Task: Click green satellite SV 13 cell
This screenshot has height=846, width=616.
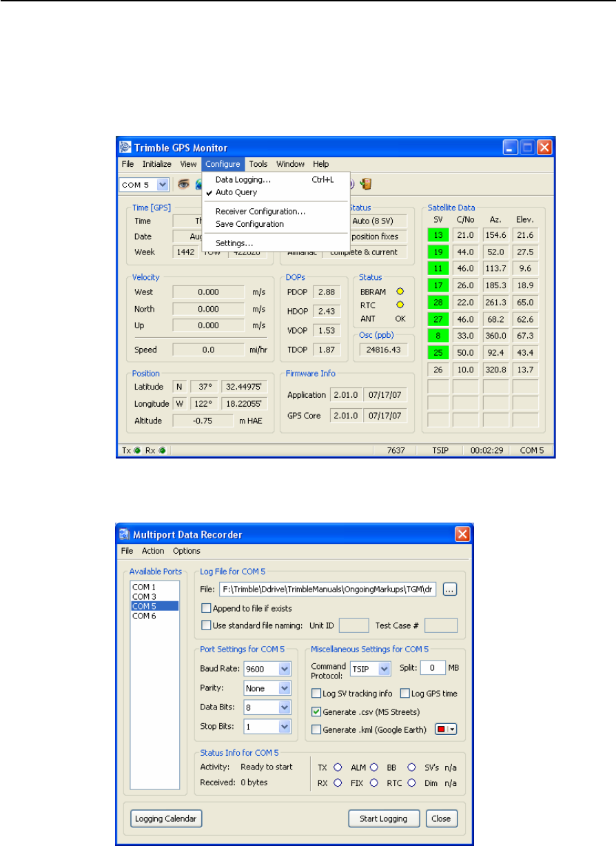Action: [x=438, y=236]
